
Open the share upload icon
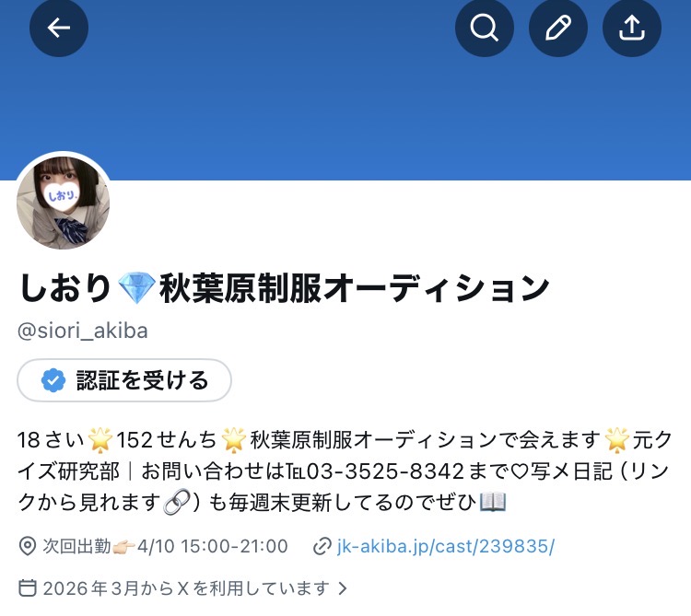631,28
